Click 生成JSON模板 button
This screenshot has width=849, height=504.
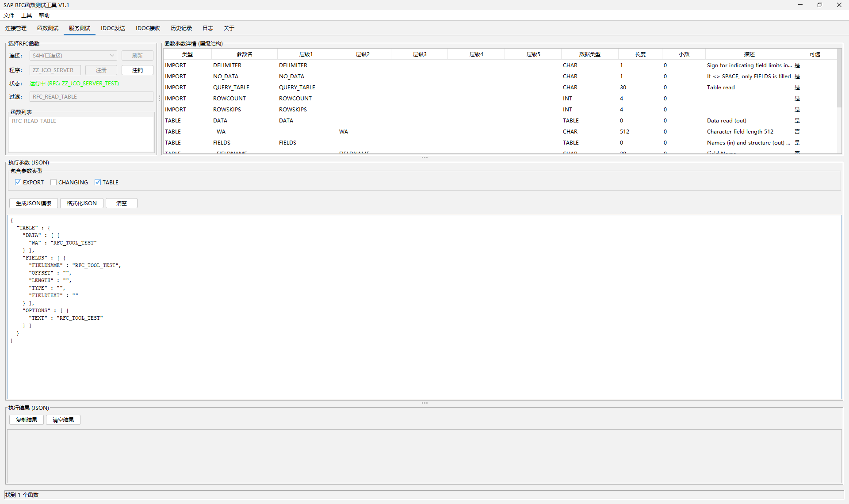pyautogui.click(x=34, y=203)
